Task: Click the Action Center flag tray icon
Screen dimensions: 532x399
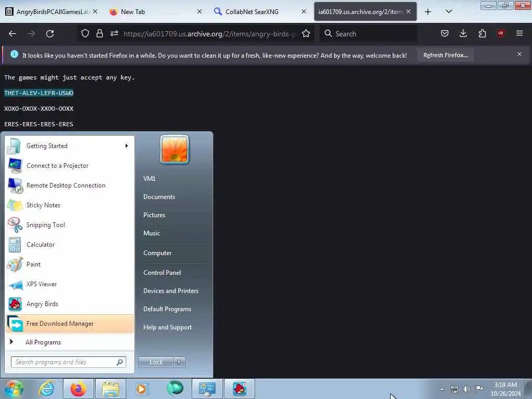Action: coord(479,389)
